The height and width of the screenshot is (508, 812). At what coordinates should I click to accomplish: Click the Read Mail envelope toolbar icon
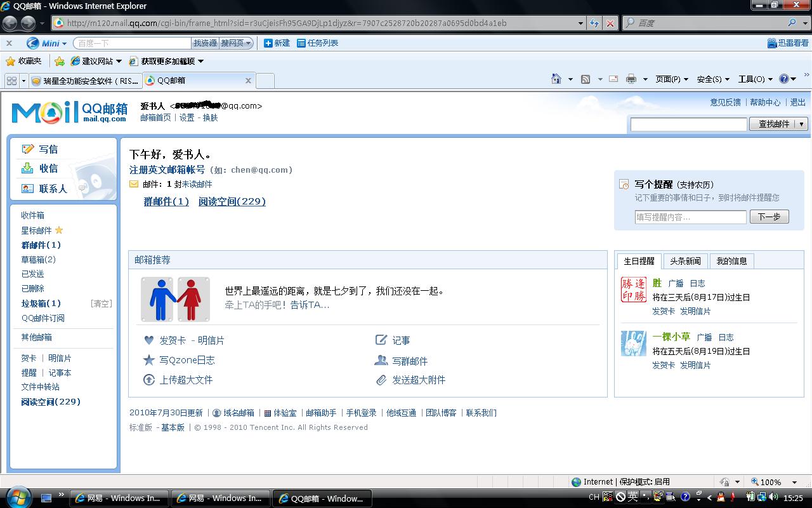[613, 79]
